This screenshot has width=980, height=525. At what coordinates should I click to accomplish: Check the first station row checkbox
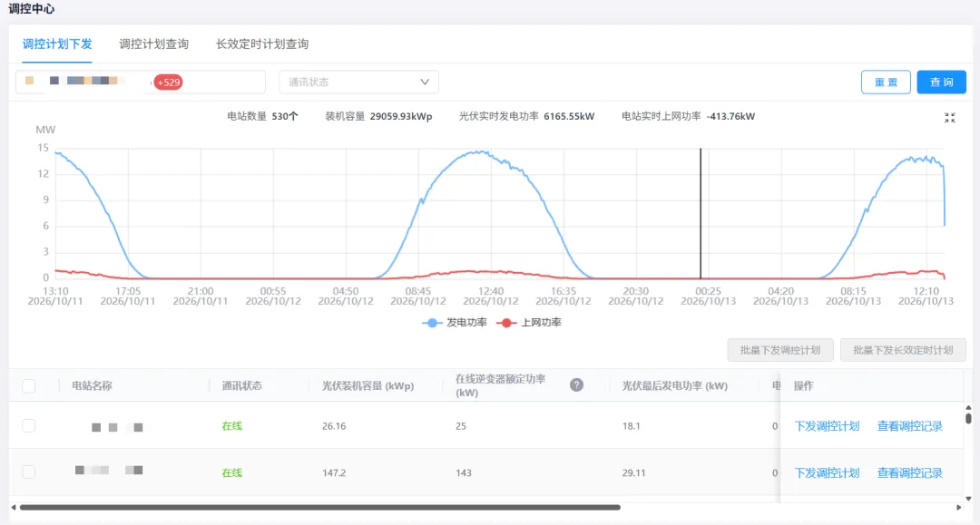coord(29,426)
